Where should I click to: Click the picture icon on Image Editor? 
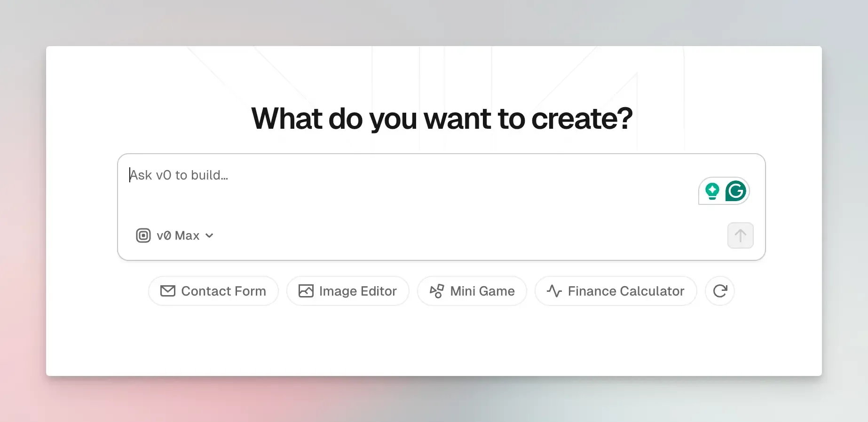pos(306,291)
